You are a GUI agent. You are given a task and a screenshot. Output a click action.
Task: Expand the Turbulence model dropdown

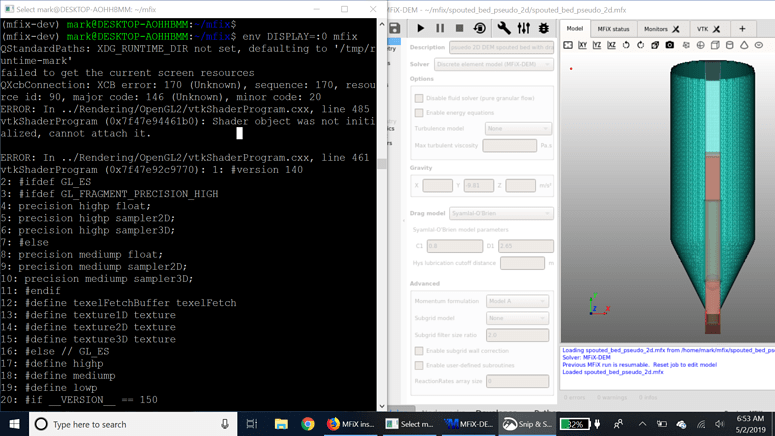pos(517,129)
